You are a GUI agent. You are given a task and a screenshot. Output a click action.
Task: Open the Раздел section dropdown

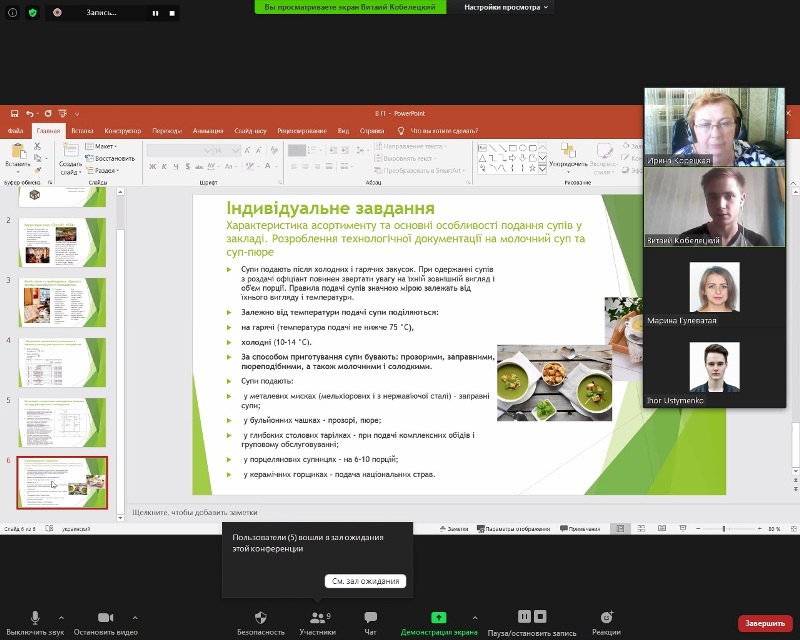(103, 170)
